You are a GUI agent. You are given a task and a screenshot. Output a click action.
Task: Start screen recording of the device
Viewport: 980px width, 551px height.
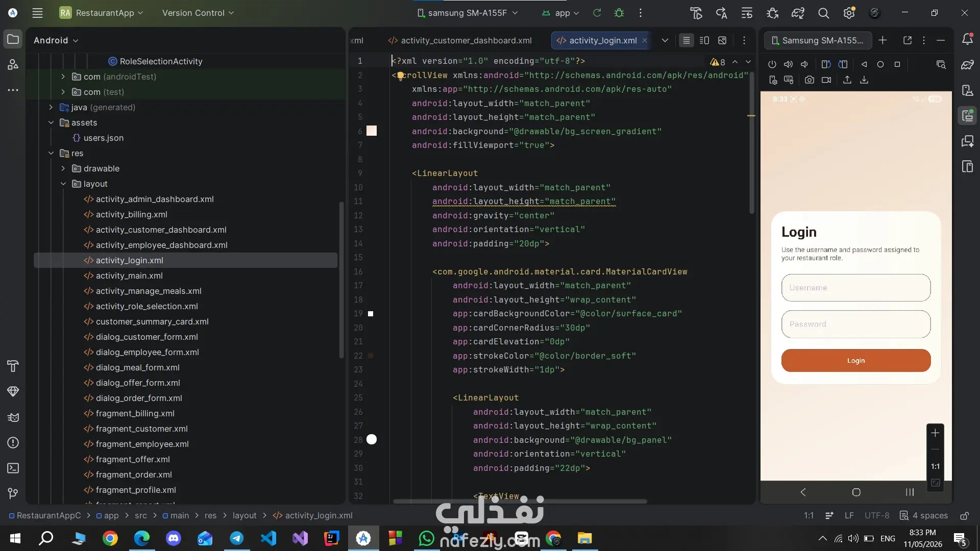[826, 80]
